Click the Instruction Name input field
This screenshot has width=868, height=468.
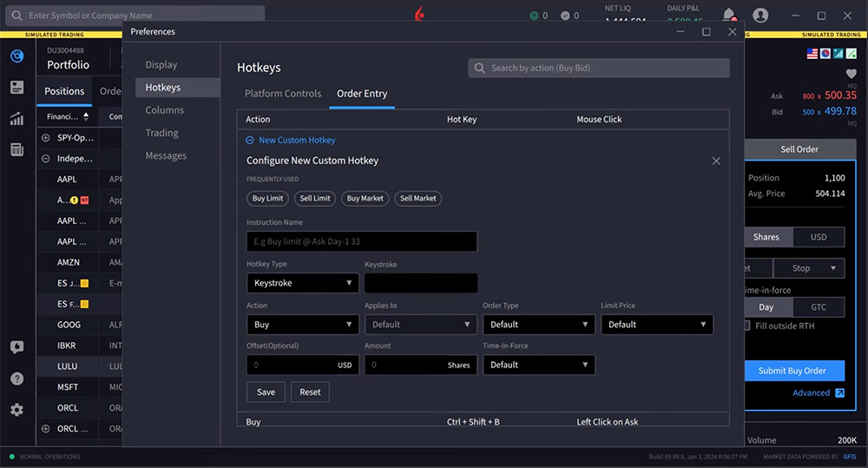coord(361,241)
